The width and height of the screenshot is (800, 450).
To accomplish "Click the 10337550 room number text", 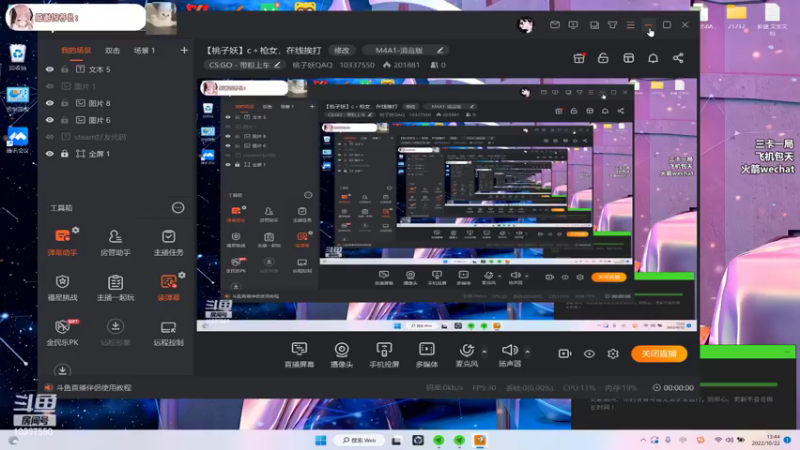I will pos(357,65).
